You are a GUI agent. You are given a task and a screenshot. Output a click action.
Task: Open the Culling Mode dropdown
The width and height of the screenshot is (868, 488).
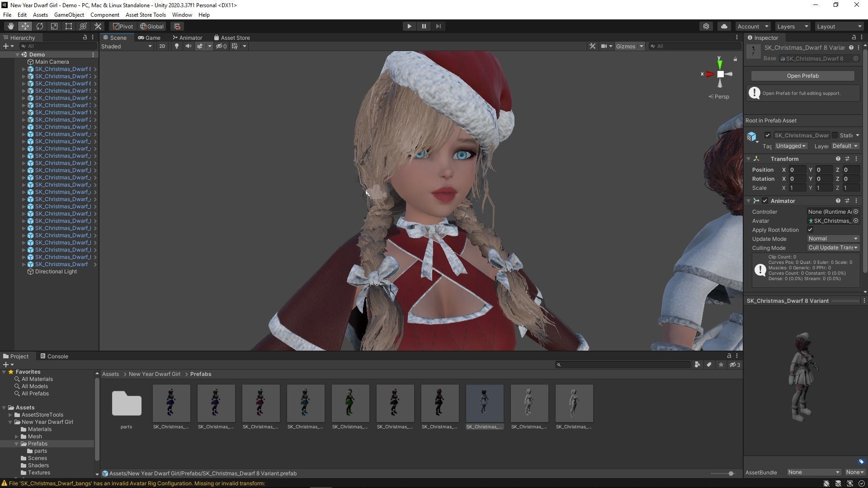click(x=833, y=248)
